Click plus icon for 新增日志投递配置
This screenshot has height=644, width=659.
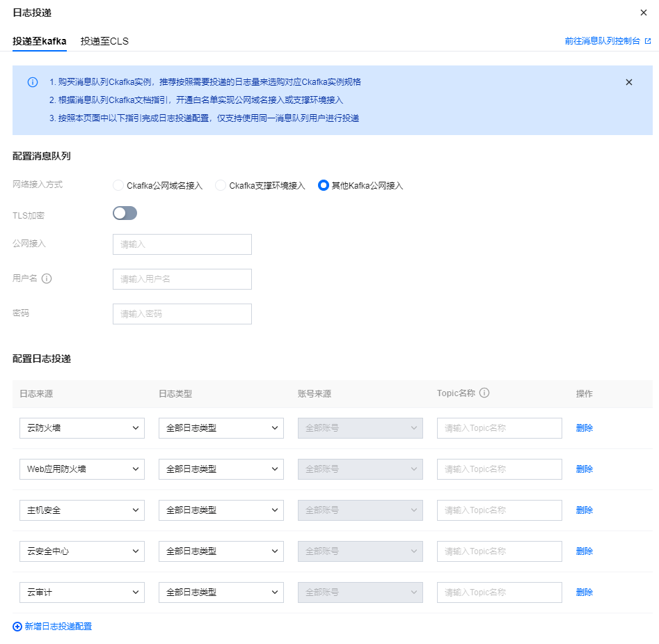tap(17, 627)
